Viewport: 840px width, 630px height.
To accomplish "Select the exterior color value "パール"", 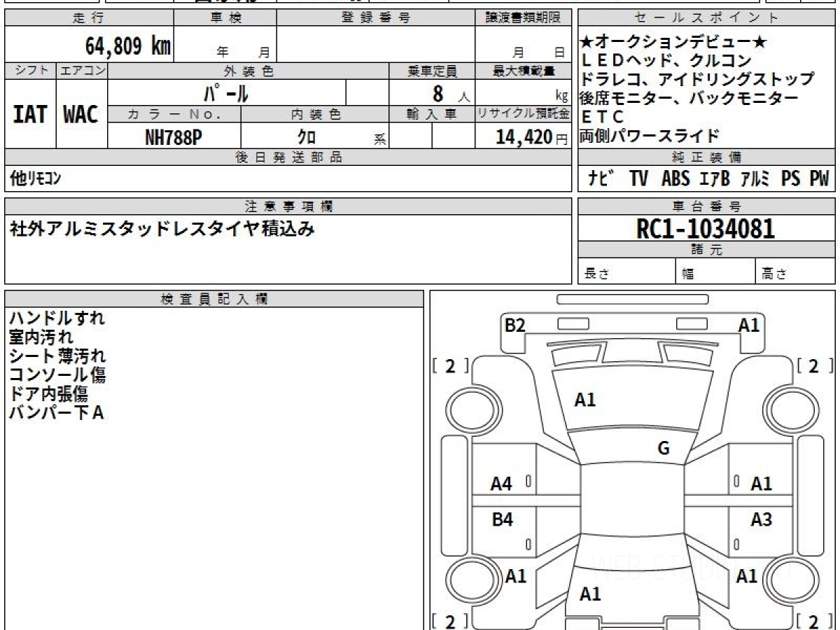I will 226,93.
